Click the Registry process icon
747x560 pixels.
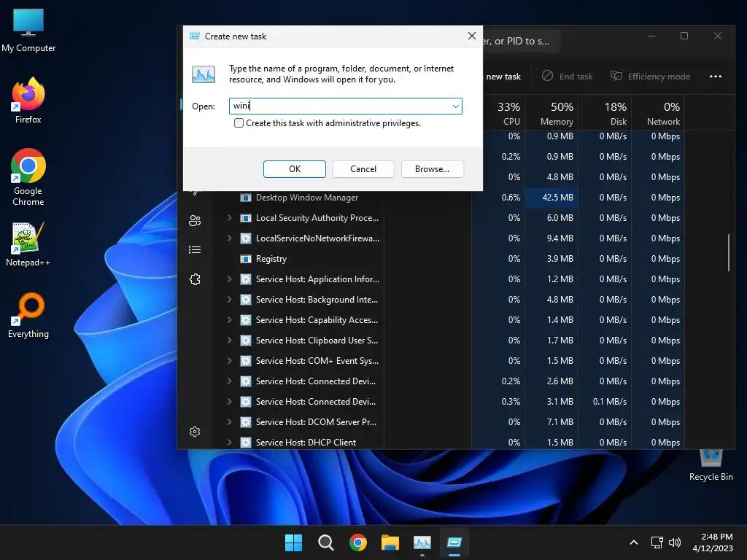245,259
